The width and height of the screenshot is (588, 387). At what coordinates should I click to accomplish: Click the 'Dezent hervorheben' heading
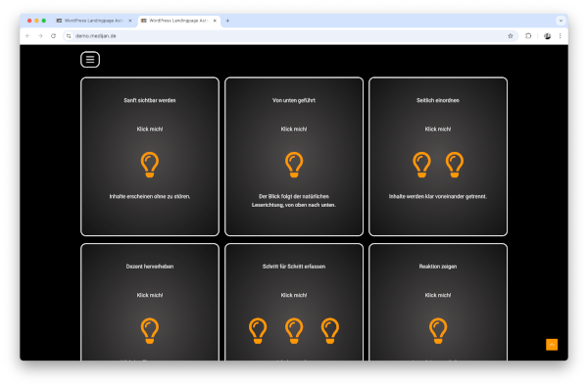[x=150, y=266]
